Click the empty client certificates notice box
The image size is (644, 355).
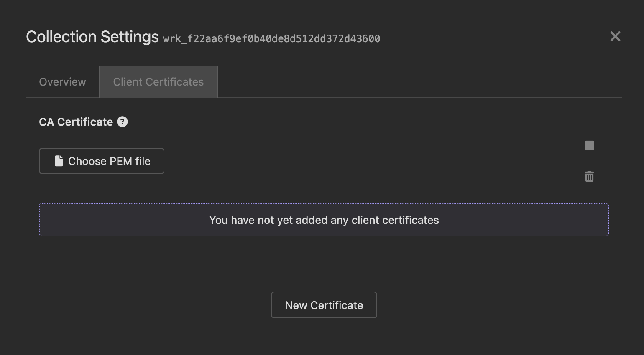324,220
